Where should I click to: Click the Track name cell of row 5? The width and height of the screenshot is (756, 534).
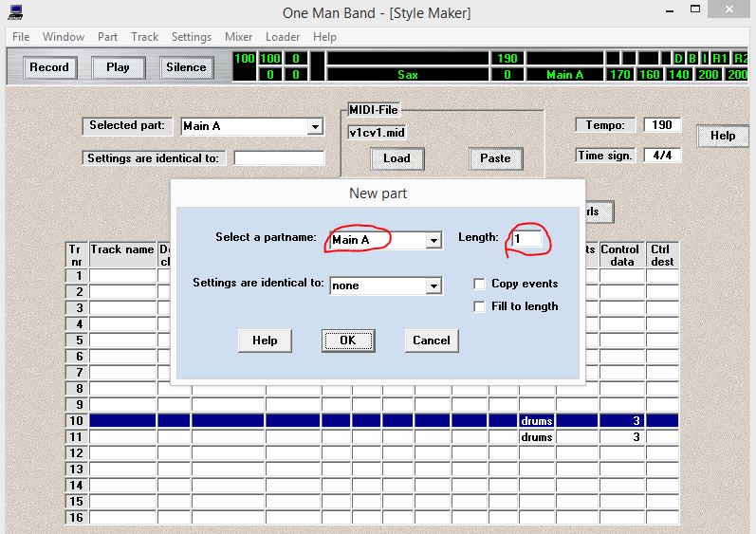click(122, 341)
